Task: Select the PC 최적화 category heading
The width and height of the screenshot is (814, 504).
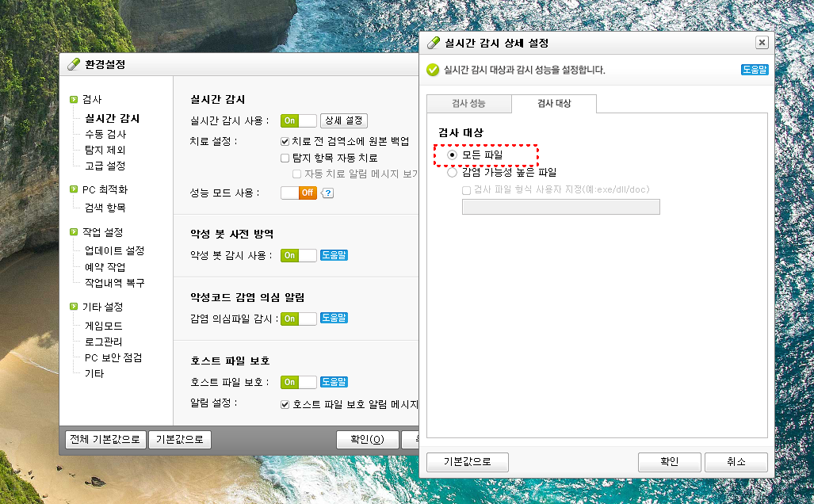Action: tap(105, 189)
